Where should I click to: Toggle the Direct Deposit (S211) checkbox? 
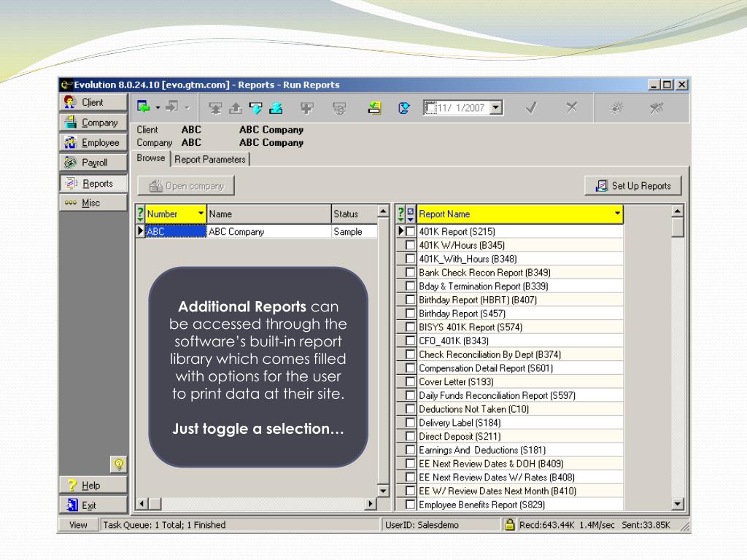click(x=410, y=436)
